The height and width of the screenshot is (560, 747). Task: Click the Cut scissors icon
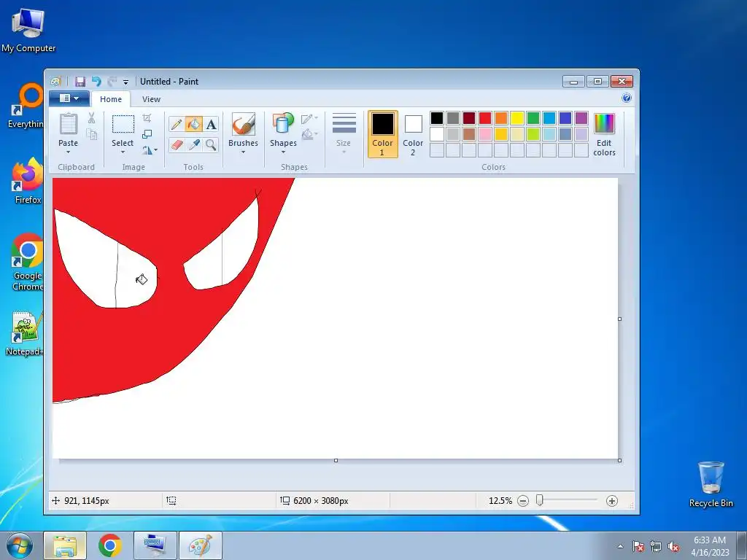coord(91,117)
